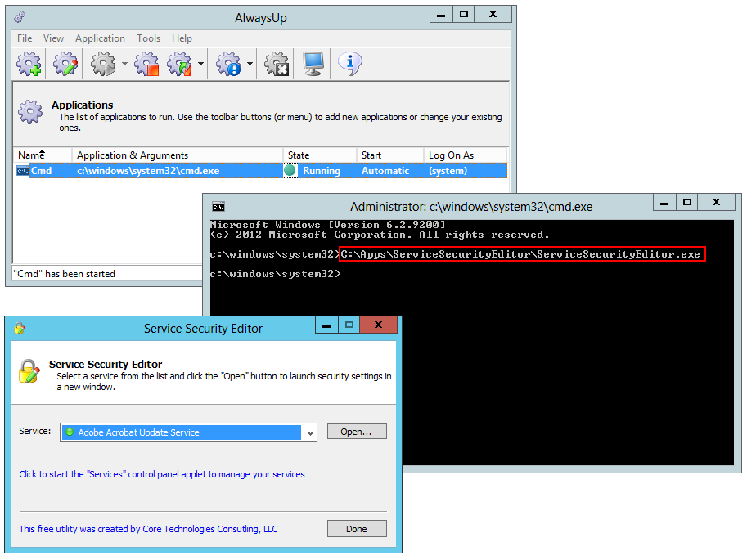Image resolution: width=747 pixels, height=560 pixels.
Task: Maximize the AlwaysUp window
Action: (x=464, y=14)
